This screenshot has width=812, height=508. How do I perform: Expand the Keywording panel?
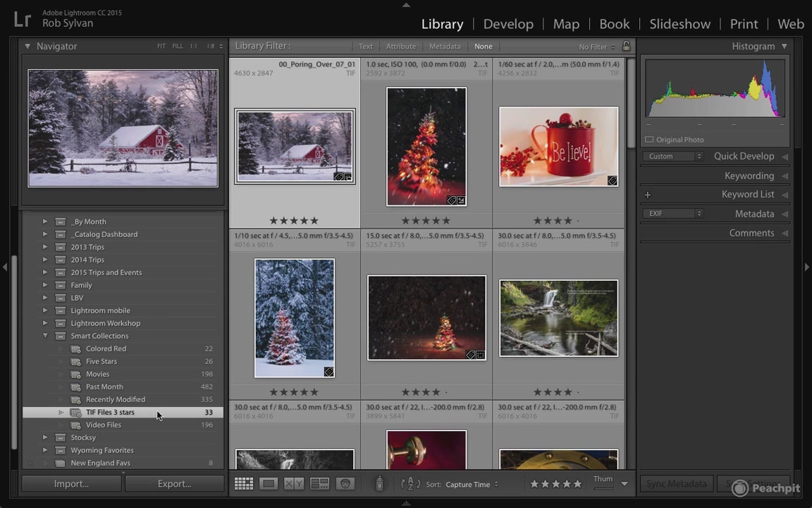pos(785,176)
